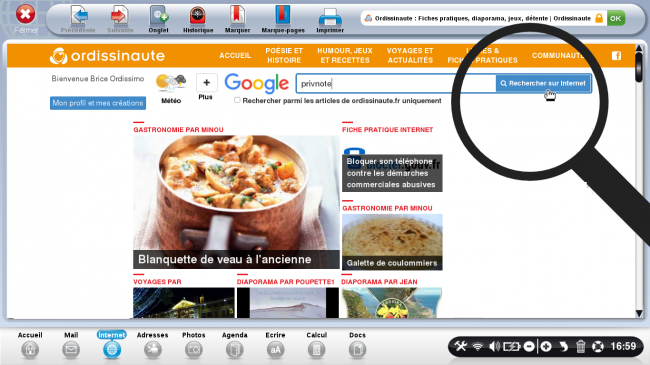Open Photos app in dock
Viewport: 650px width, 365px height.
[194, 345]
